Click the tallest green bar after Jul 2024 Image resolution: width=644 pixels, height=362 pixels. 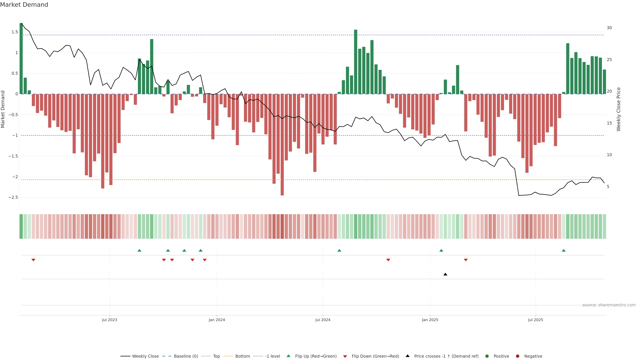tap(356, 62)
